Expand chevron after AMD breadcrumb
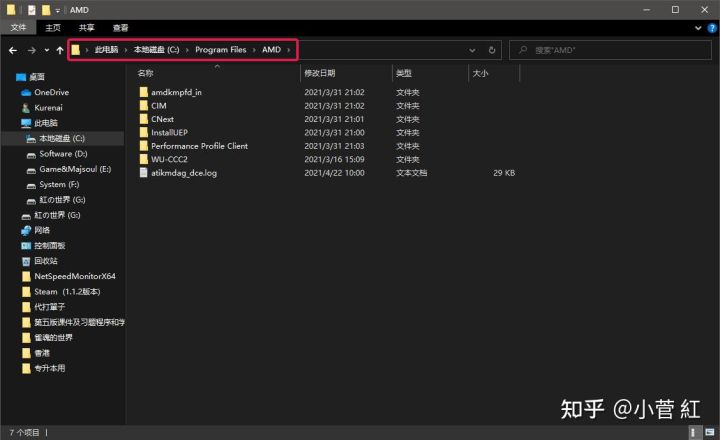Viewport: 720px width, 440px height. [x=288, y=50]
